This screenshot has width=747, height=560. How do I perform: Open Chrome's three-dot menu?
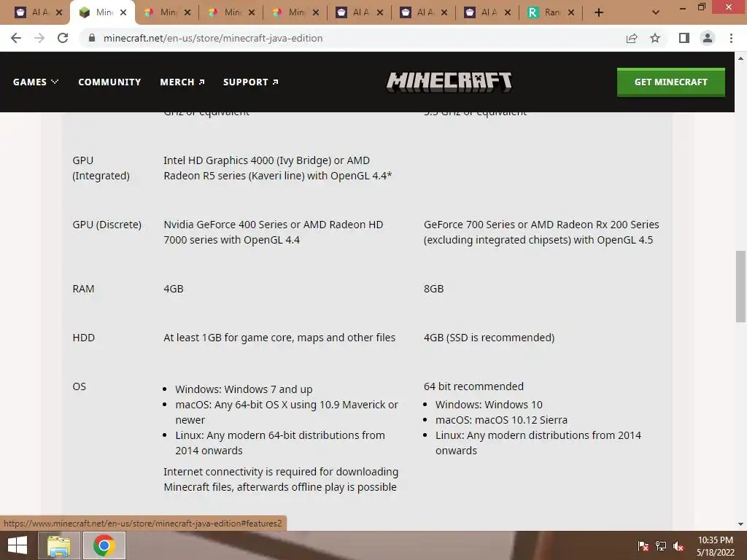731,38
